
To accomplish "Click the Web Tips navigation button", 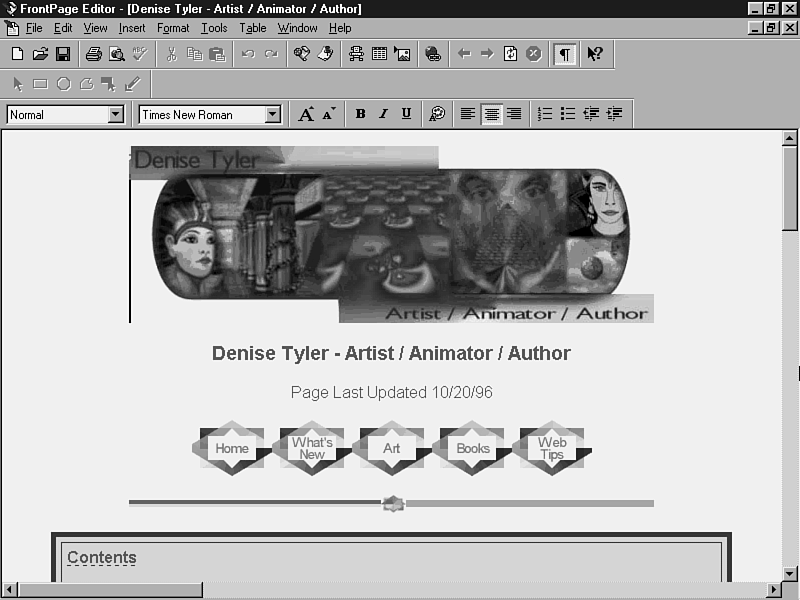I will coord(552,448).
